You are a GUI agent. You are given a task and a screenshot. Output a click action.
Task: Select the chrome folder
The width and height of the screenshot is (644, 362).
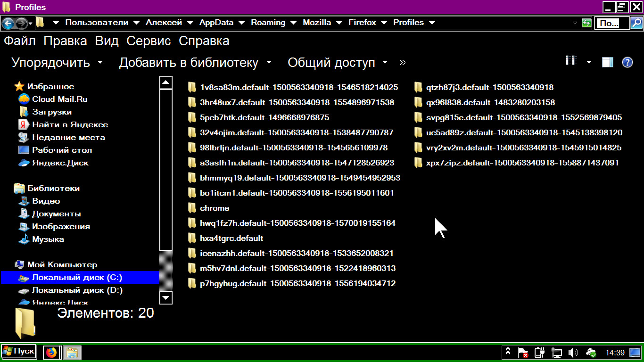click(x=215, y=208)
